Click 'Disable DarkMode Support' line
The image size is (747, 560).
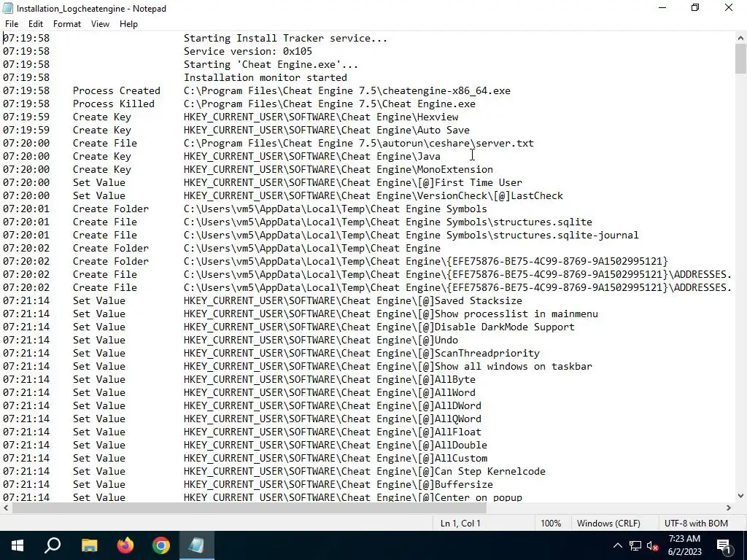[379, 327]
